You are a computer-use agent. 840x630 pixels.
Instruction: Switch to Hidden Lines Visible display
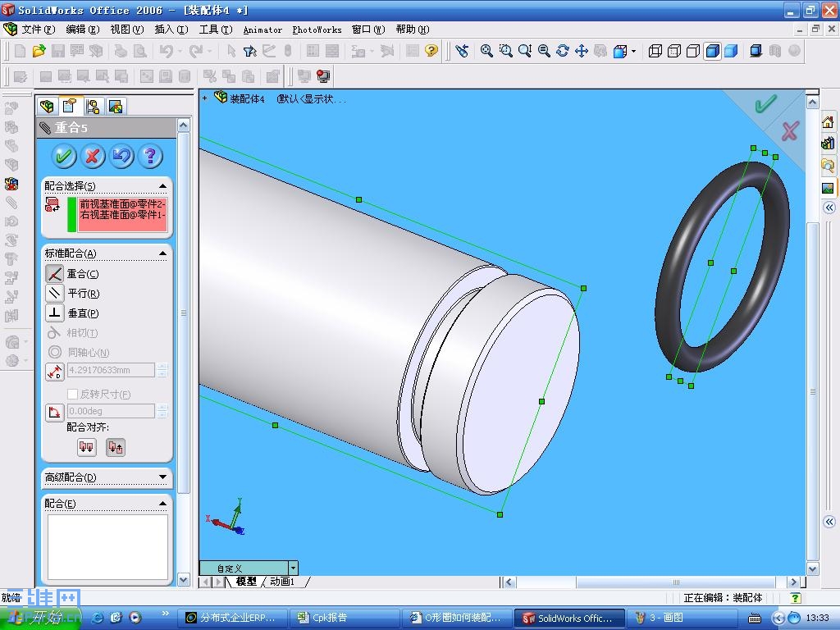674,51
